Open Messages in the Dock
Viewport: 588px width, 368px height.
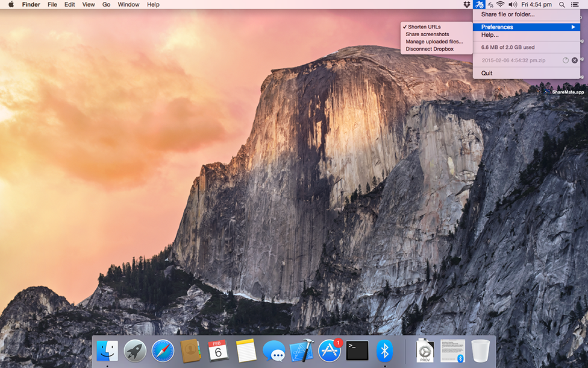click(x=274, y=351)
